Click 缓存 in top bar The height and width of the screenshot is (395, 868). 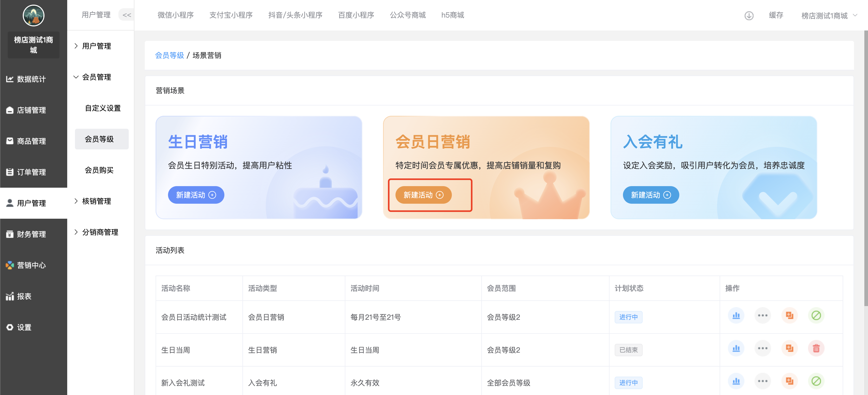pyautogui.click(x=776, y=15)
